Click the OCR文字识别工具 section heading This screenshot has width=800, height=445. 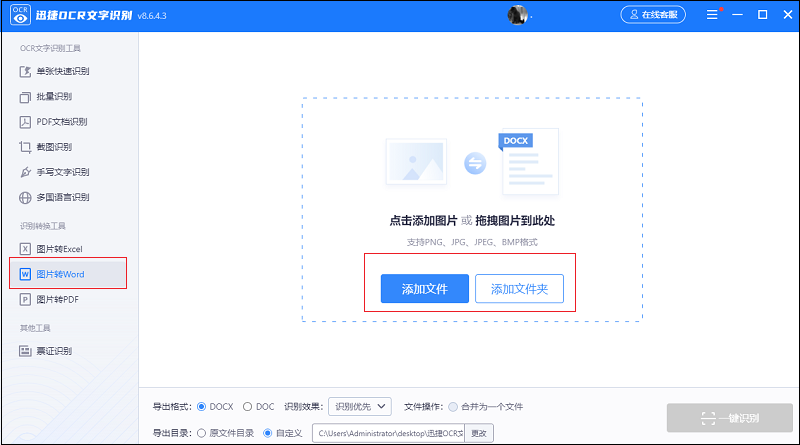point(51,48)
